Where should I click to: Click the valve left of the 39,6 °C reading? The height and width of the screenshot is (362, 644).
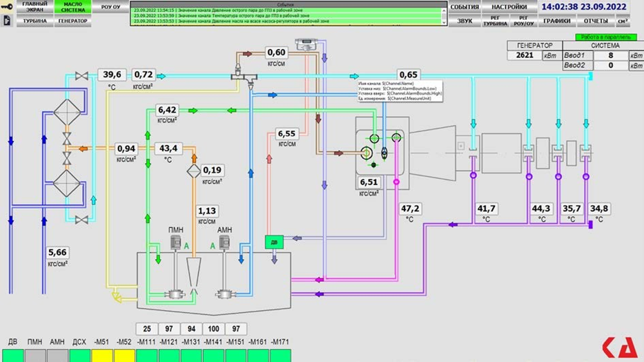[81, 76]
